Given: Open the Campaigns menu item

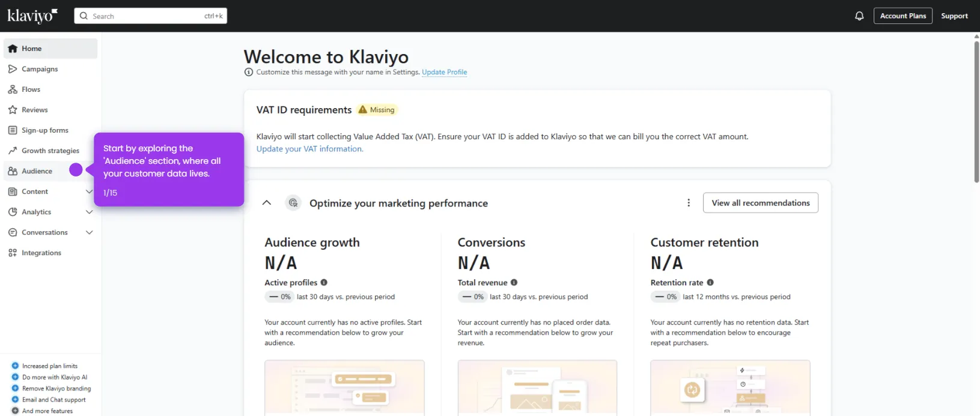Looking at the screenshot, I should tap(50, 69).
